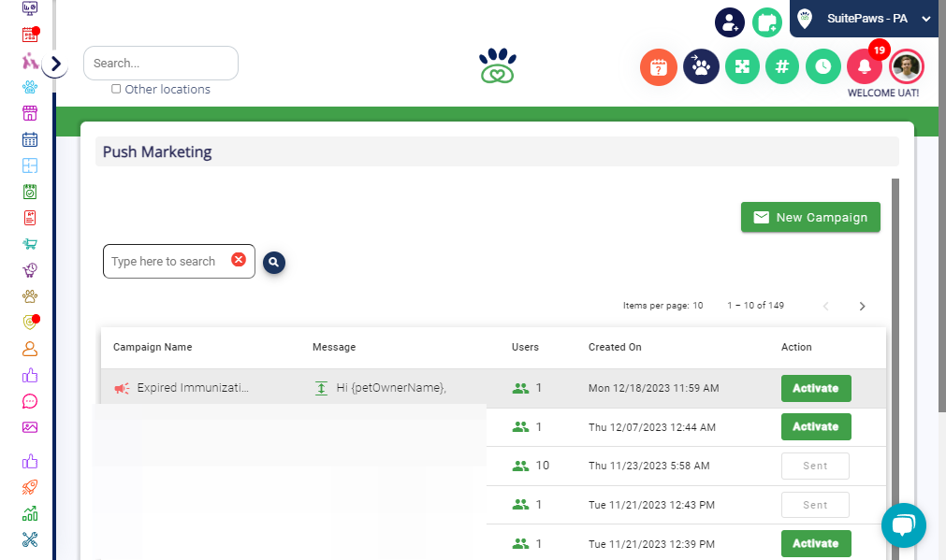Image resolution: width=946 pixels, height=560 pixels.
Task: Click the dark blue campaign search magnifier button
Action: [x=274, y=262]
